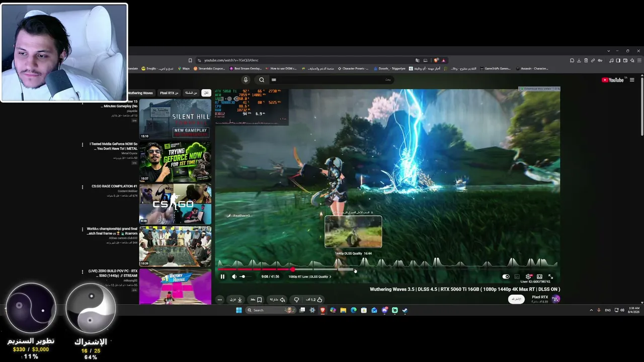The height and width of the screenshot is (362, 644).
Task: Open options for CS:GO RAGE COMPILATION video
Action: coord(83,187)
